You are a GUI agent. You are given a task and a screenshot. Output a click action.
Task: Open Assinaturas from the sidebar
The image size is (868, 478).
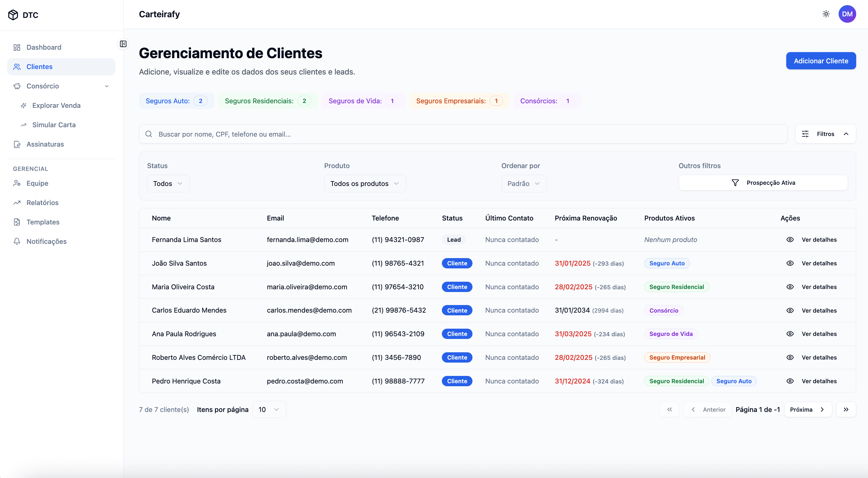(x=45, y=144)
